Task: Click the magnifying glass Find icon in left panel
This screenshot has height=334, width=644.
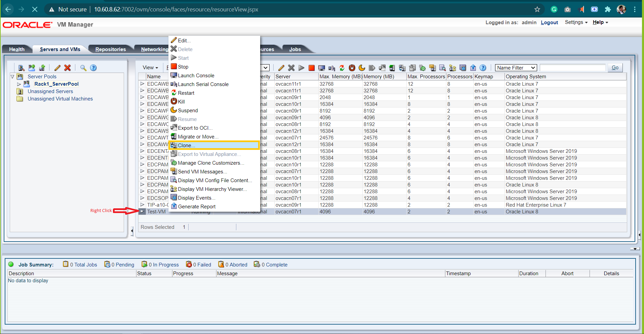Action: click(83, 68)
